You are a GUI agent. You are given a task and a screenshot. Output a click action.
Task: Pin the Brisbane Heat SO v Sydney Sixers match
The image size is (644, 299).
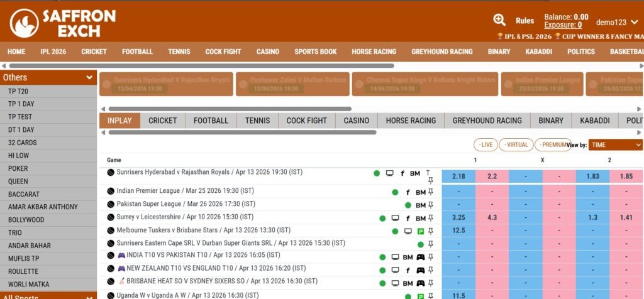[430, 283]
